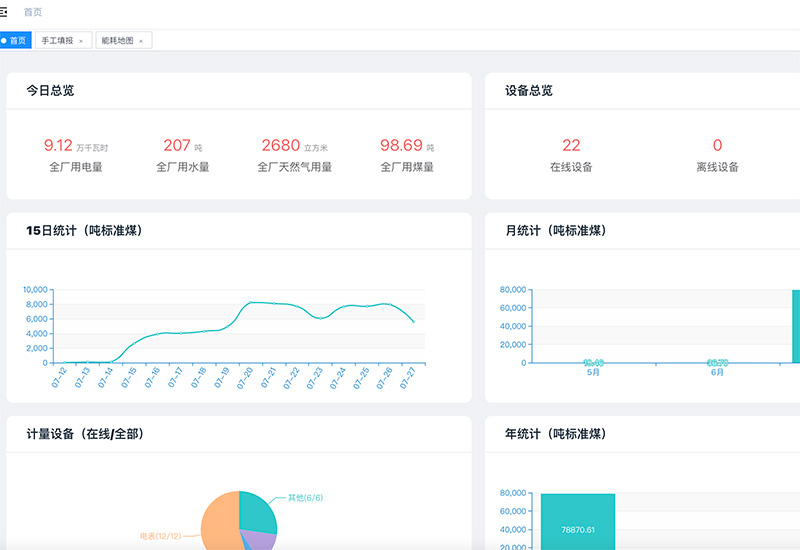The image size is (800, 550).
Task: Click the teal 其他 pie slice
Action: click(258, 513)
